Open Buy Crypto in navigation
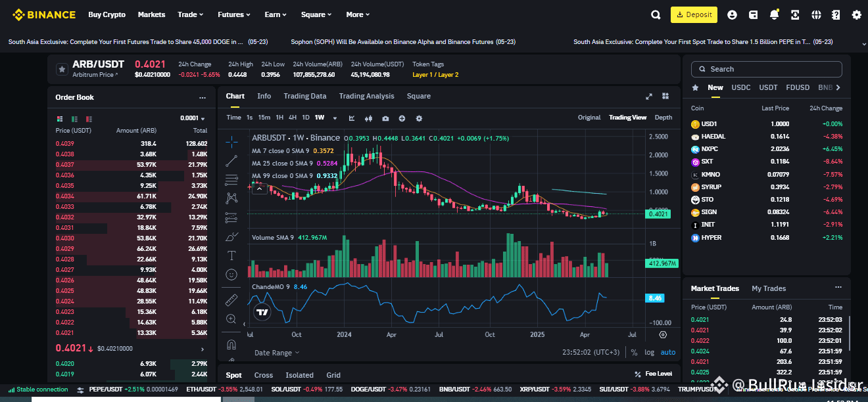 coord(107,14)
